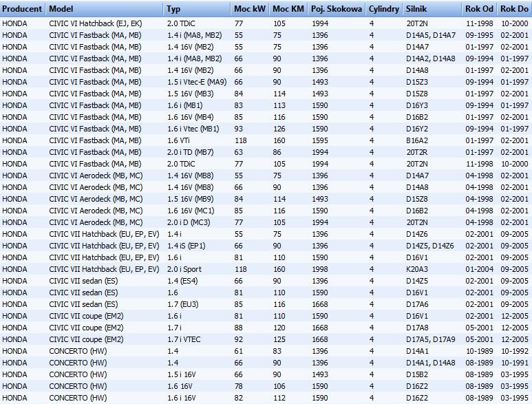Select type cell 1.7 (EU3)
The width and height of the screenshot is (532, 404).
point(183,304)
